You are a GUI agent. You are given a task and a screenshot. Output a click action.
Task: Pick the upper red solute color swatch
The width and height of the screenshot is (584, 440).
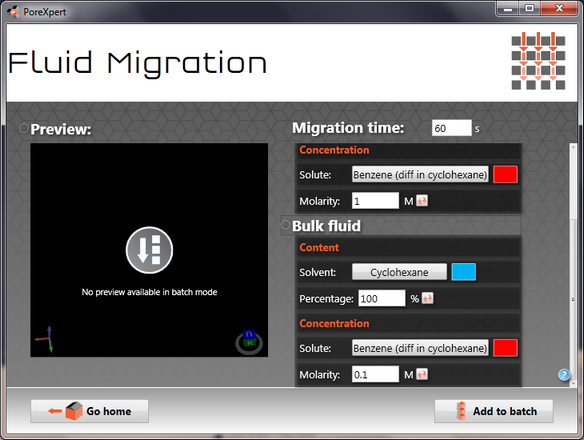[x=505, y=174]
